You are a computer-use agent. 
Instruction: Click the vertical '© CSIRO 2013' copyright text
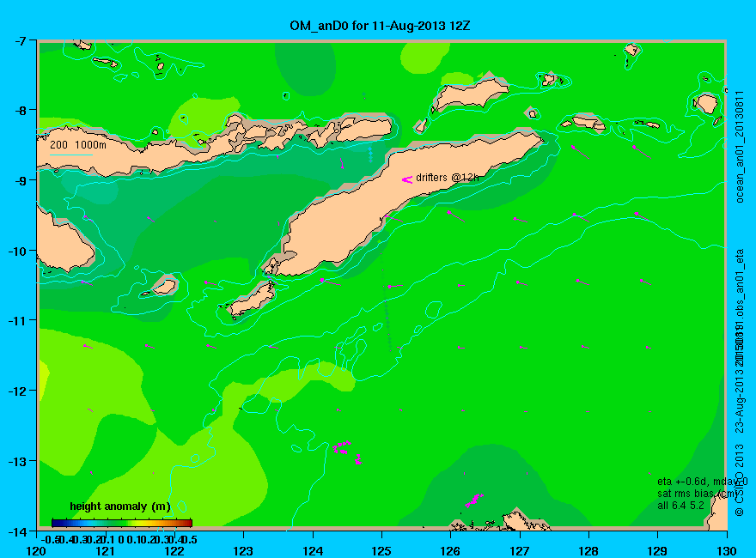(x=740, y=481)
